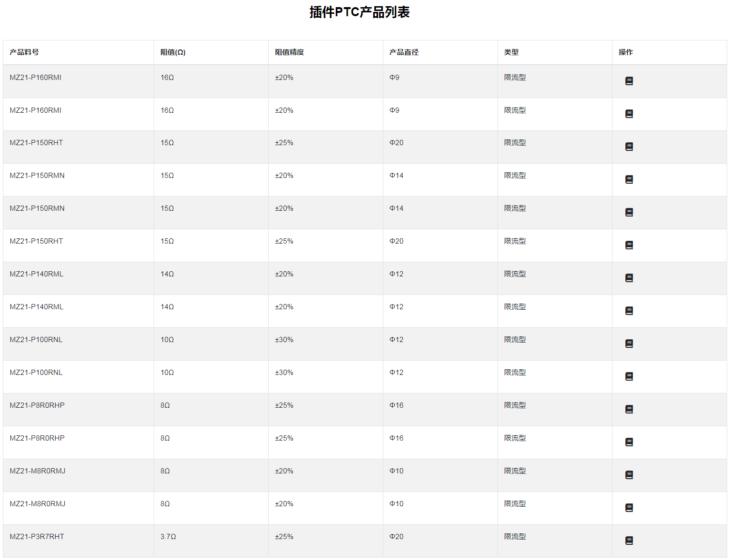Click book icon in first MZ21-P100RNL row

click(629, 344)
